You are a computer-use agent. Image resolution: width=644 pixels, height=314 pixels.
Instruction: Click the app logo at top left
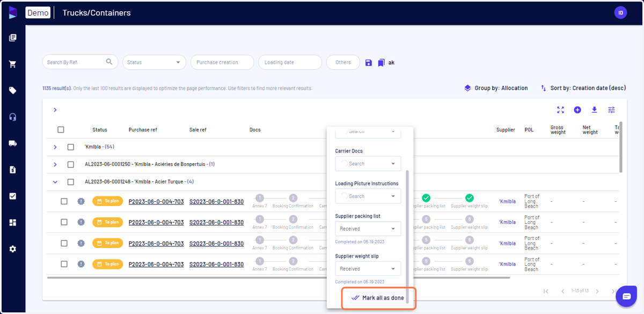[13, 12]
